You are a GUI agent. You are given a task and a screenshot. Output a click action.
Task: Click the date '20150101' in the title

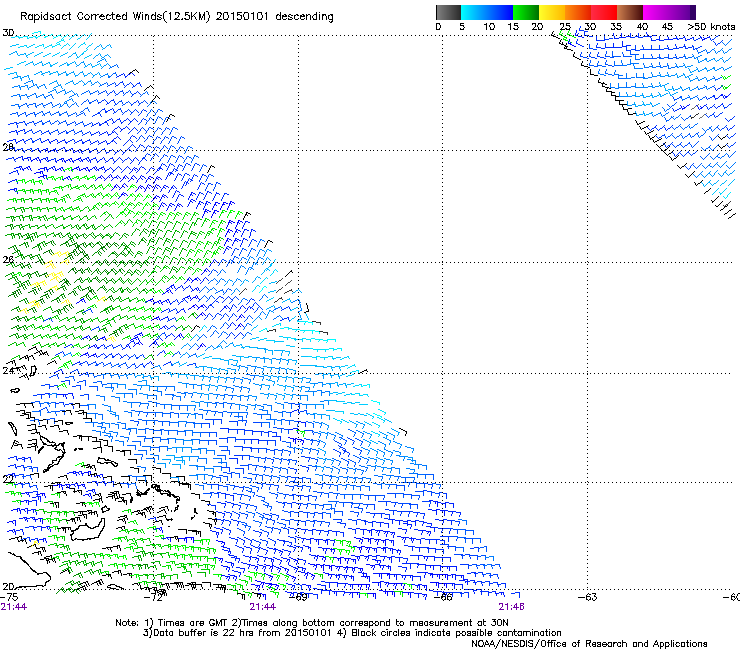tap(242, 17)
